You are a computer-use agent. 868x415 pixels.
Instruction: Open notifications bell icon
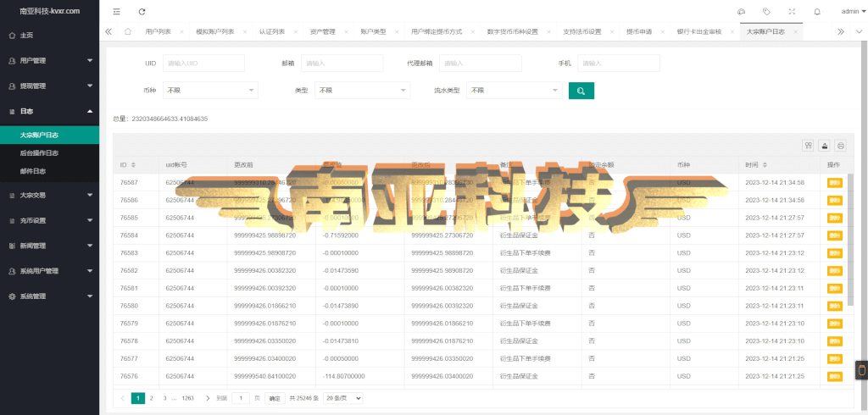pyautogui.click(x=818, y=11)
